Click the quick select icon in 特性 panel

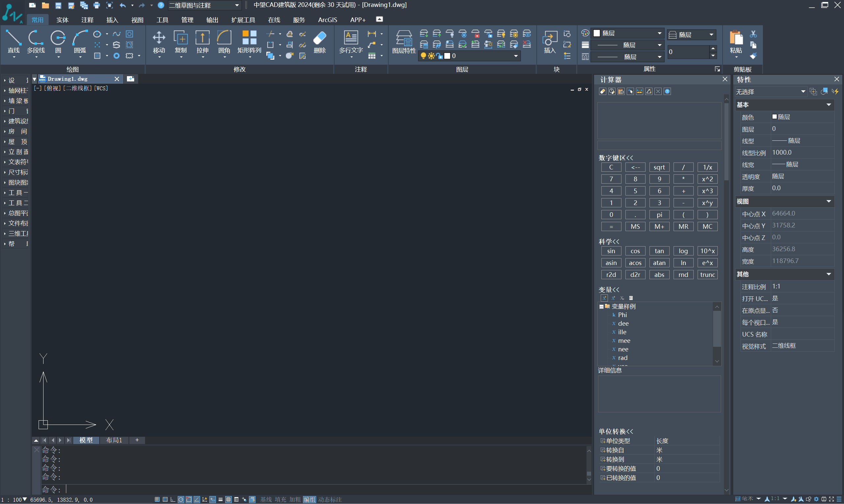click(835, 91)
